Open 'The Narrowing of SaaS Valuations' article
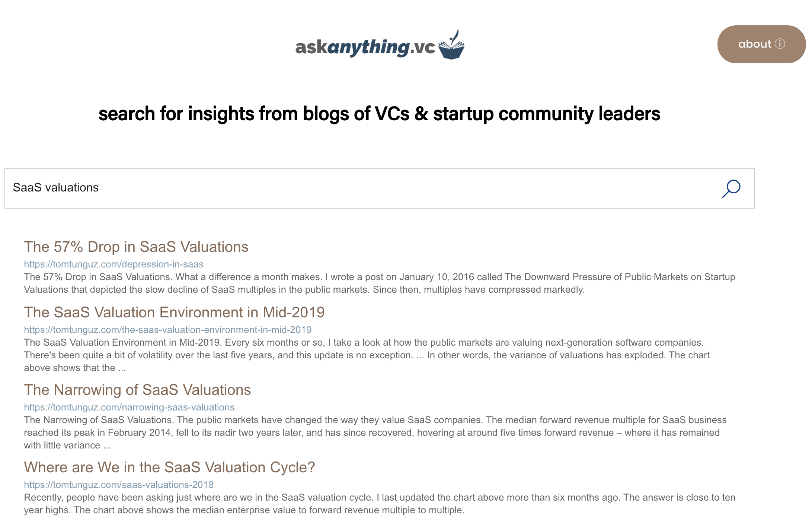812x517 pixels. click(x=137, y=390)
